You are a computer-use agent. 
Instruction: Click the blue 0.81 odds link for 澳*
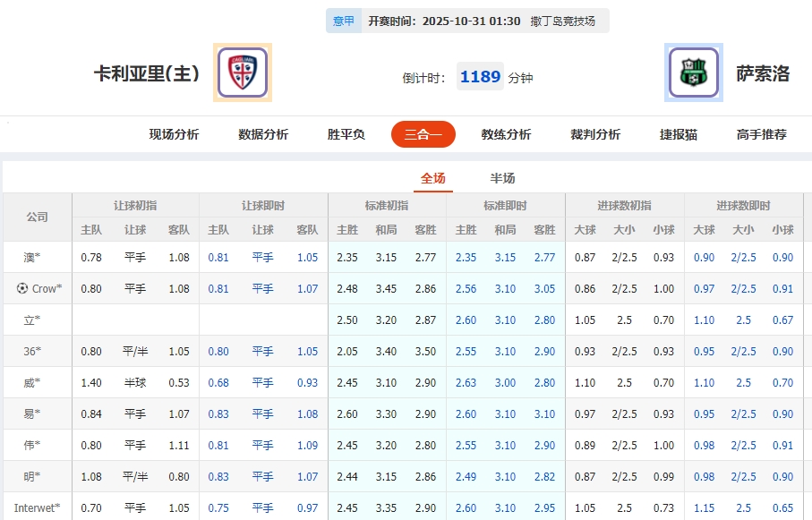point(218,257)
